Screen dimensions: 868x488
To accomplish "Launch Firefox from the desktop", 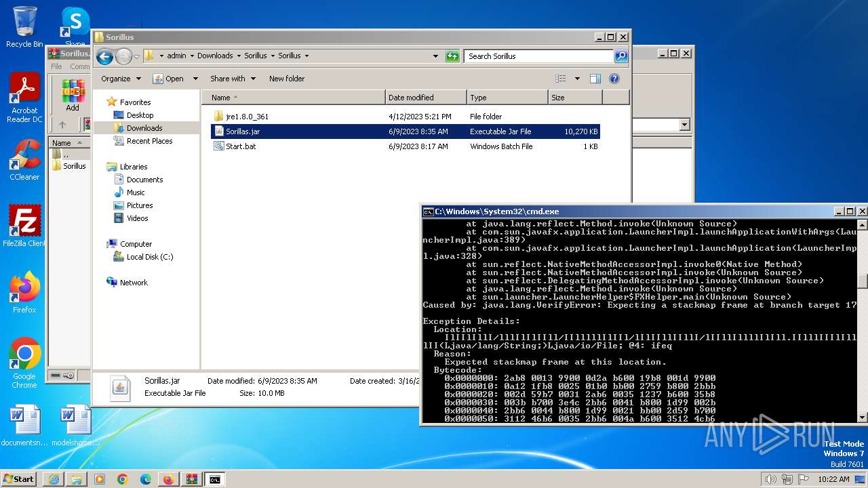I will click(24, 292).
